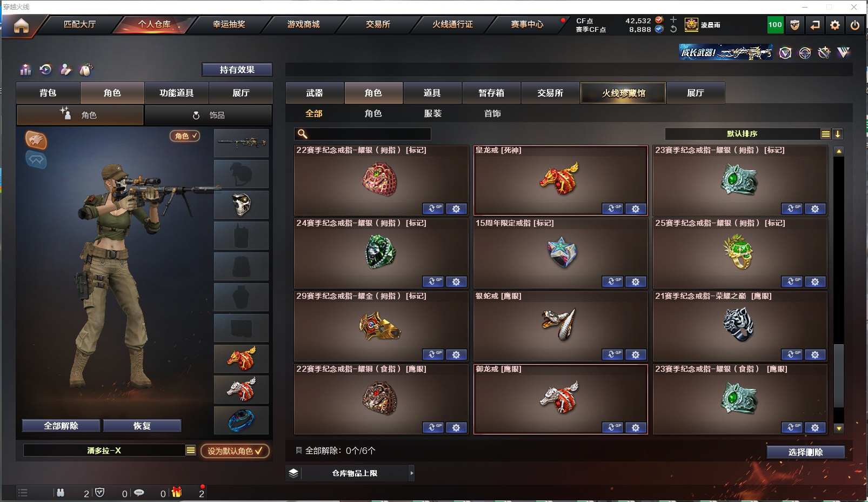Open 幸运抽奖 in top navigation
Image resolution: width=868 pixels, height=502 pixels.
(229, 24)
